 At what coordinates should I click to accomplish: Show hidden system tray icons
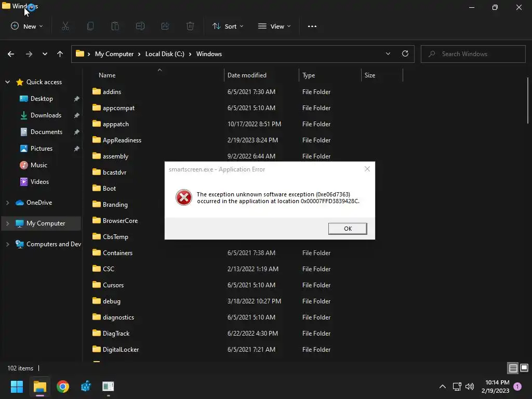[x=443, y=387]
